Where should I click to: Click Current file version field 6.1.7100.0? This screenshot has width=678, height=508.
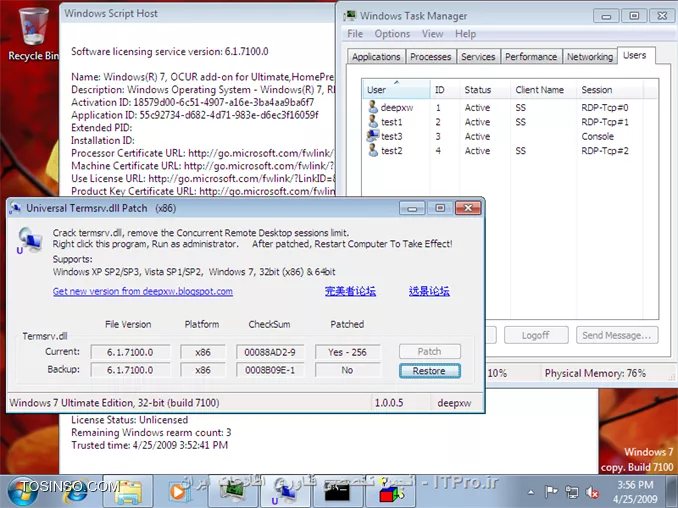pos(130,352)
